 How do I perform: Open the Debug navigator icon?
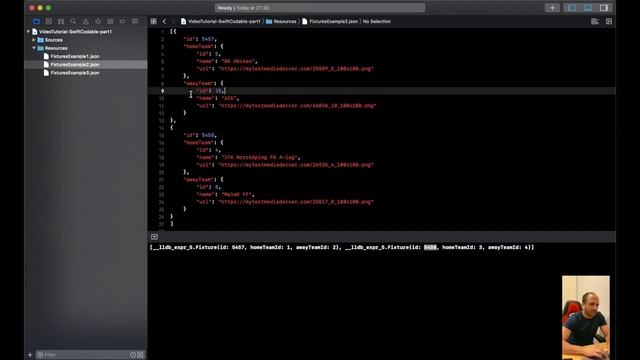click(110, 21)
